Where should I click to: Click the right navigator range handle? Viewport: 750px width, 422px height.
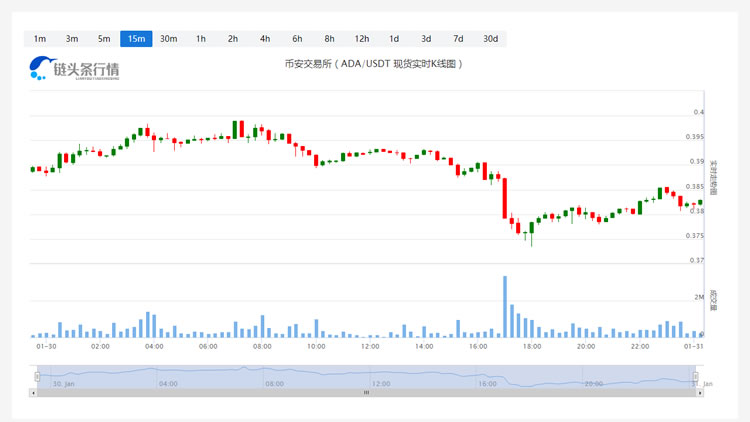pyautogui.click(x=695, y=377)
